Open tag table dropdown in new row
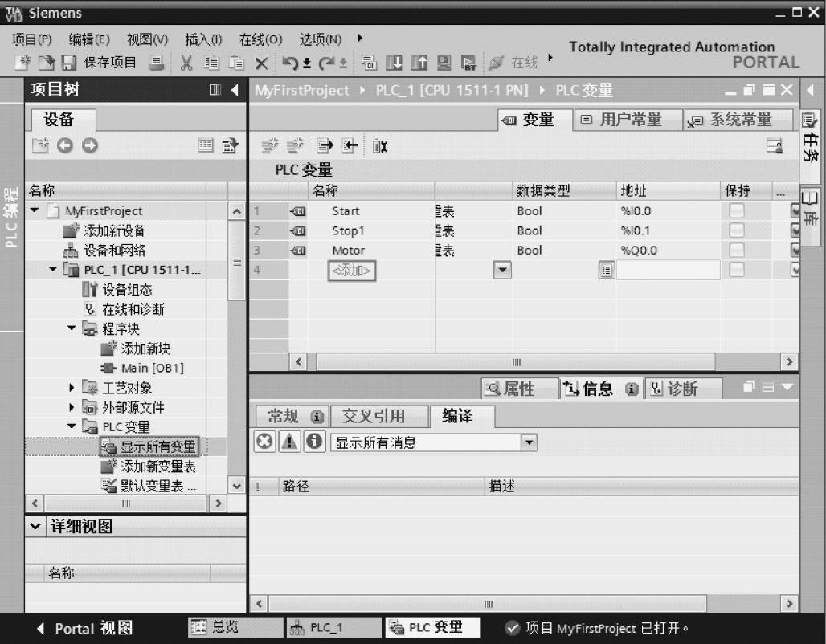This screenshot has height=644, width=826. pos(502,270)
